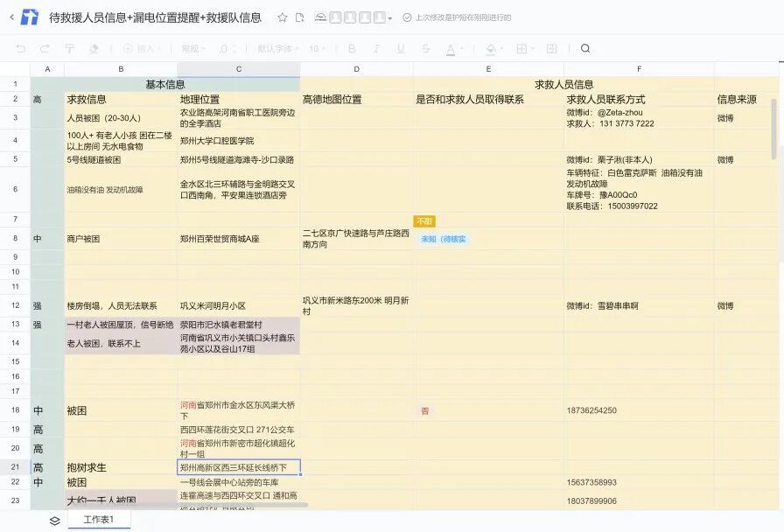Image resolution: width=784 pixels, height=532 pixels.
Task: Click the orange 不甜 tag in row 7
Action: coord(424,221)
